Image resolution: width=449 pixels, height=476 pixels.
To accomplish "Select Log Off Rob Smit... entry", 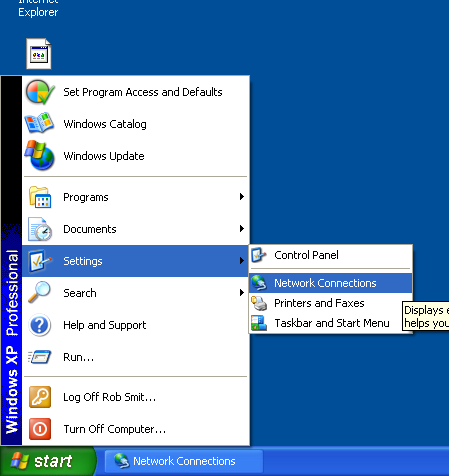I will (136, 397).
